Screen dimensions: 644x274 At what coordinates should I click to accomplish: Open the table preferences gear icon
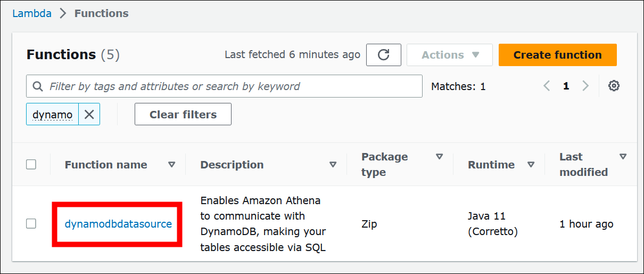pos(614,86)
